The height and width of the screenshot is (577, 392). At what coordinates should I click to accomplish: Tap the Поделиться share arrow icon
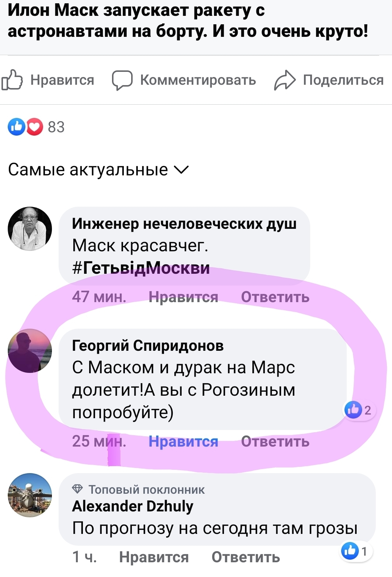(285, 80)
